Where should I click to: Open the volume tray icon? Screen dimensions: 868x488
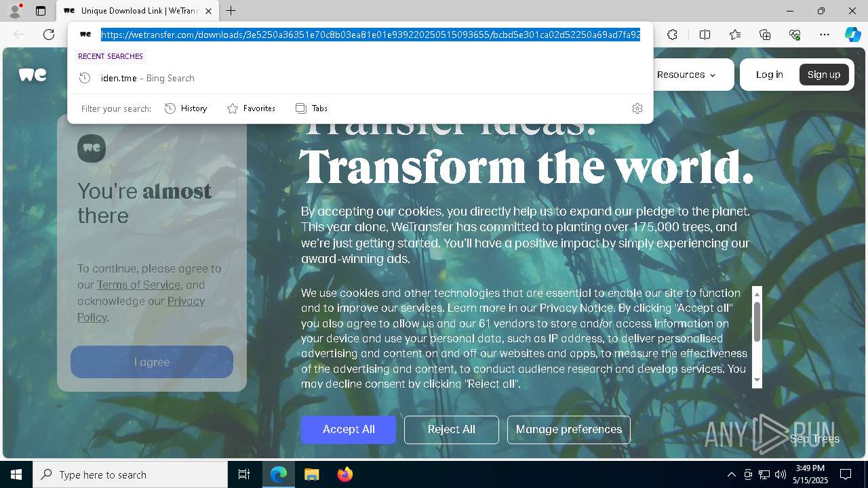click(x=781, y=474)
